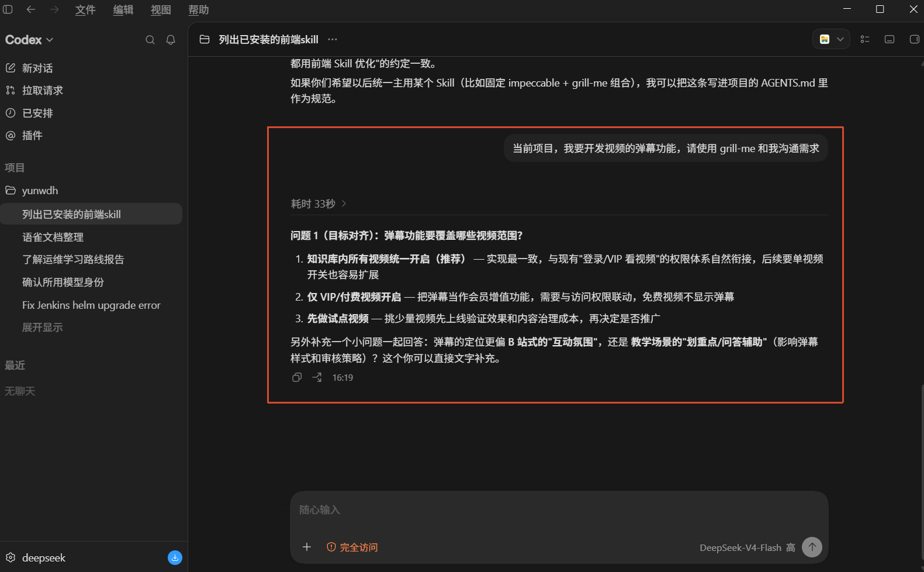Open the 文件 menu

click(85, 10)
